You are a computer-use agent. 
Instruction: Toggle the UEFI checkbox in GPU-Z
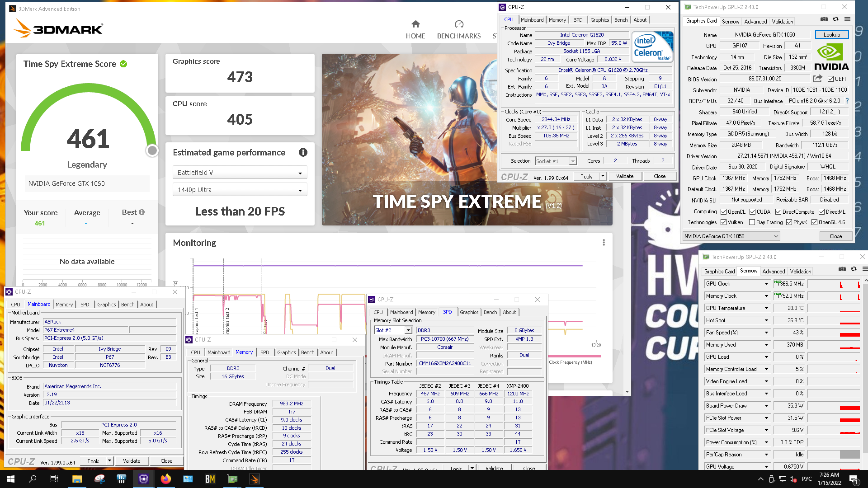coord(830,79)
